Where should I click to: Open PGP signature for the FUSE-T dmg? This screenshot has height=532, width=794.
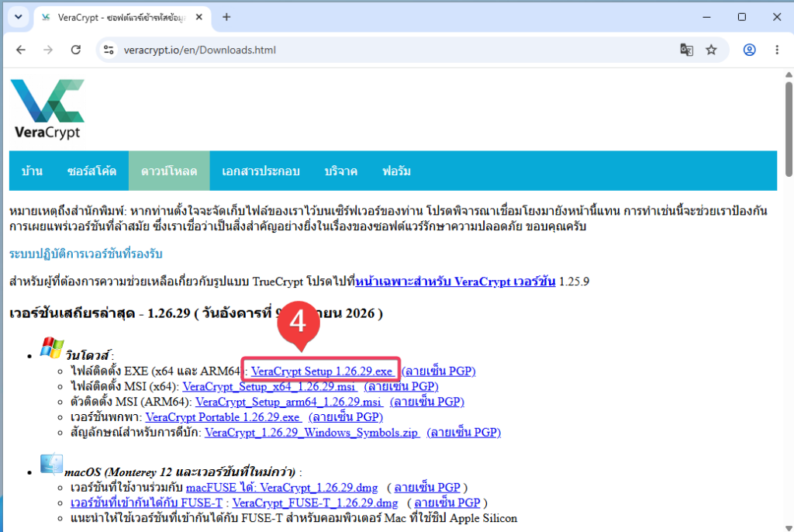tap(447, 503)
